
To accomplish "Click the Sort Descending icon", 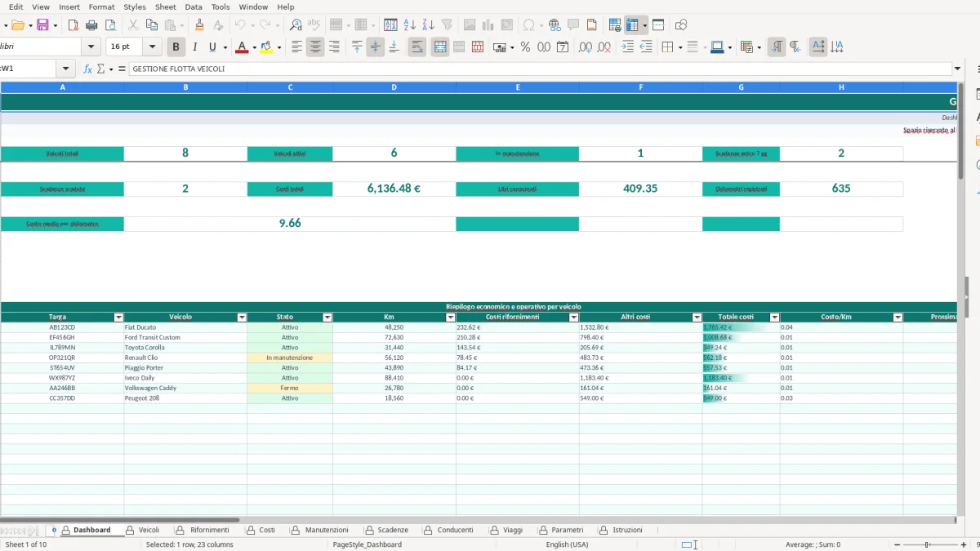I will (x=428, y=25).
